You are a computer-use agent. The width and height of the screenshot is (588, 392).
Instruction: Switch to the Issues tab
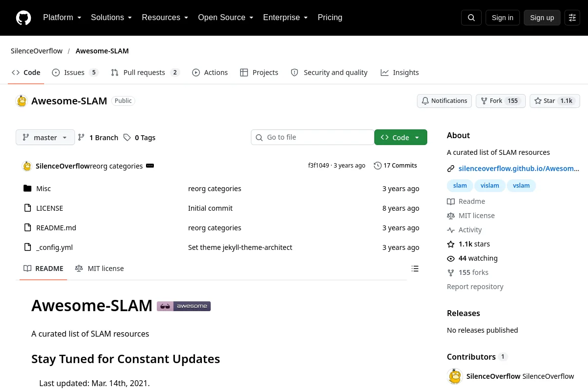tap(75, 73)
